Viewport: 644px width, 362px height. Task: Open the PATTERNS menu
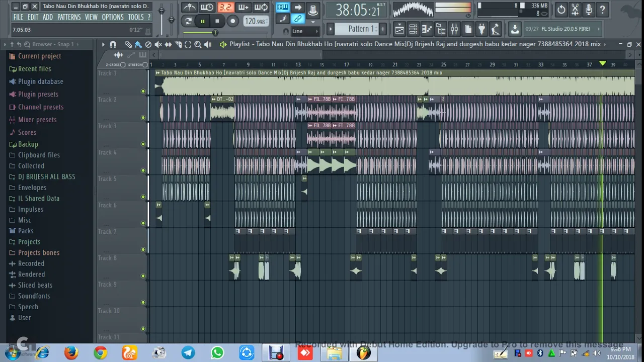(x=69, y=17)
